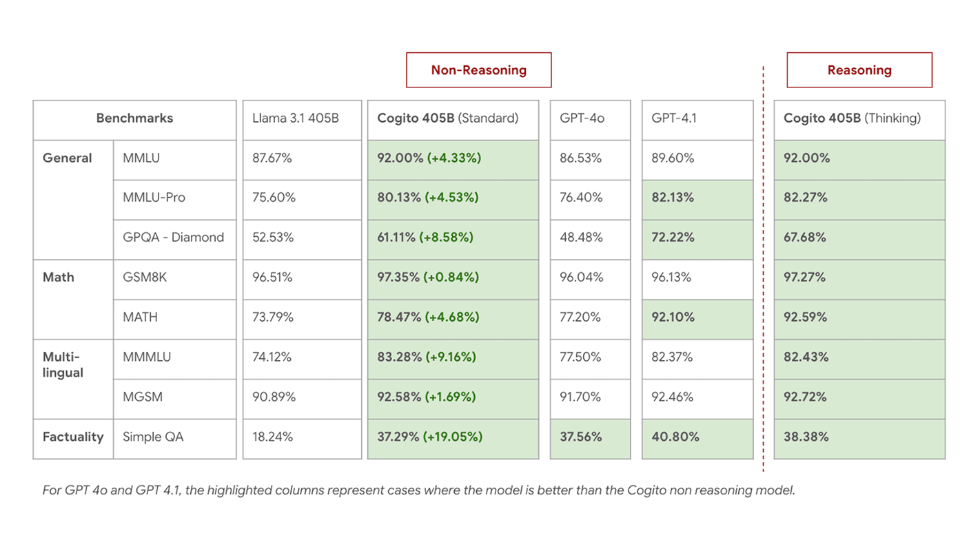
Task: Select the Llama 3.1 405B column header
Action: pyautogui.click(x=302, y=118)
